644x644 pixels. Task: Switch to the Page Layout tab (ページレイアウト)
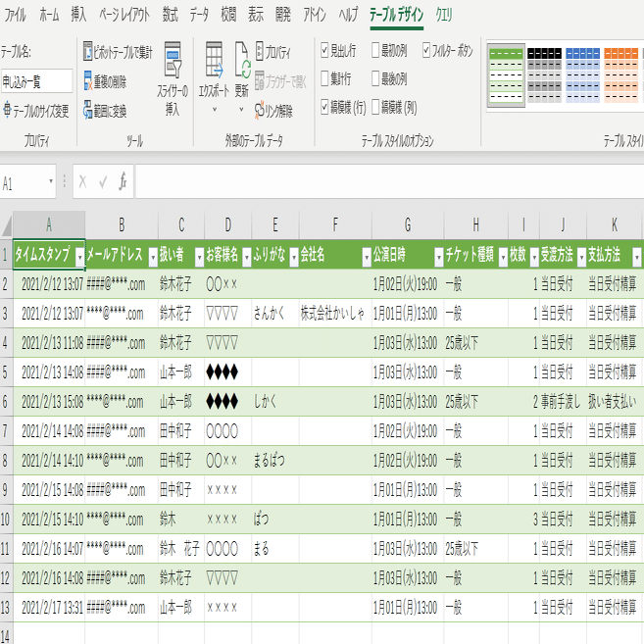[x=124, y=16]
